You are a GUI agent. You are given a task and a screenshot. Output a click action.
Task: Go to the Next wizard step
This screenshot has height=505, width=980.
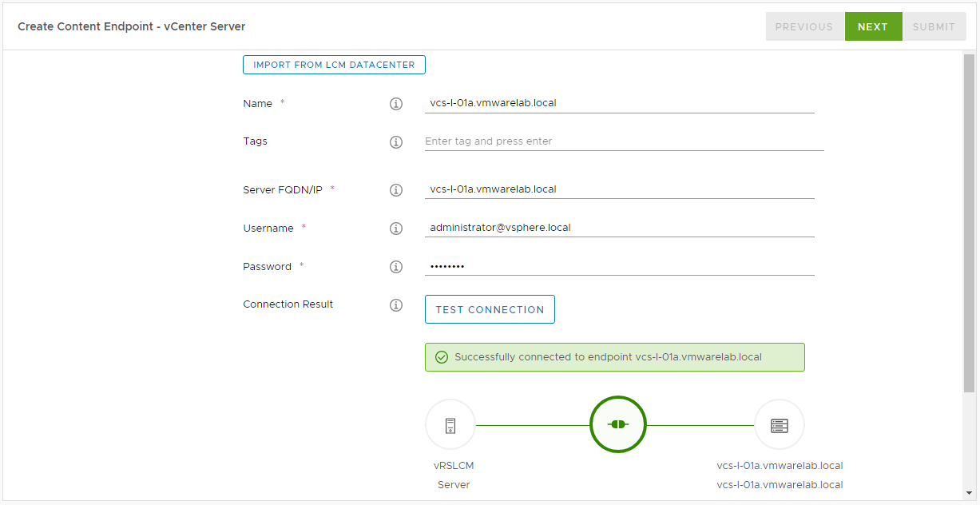pos(873,26)
